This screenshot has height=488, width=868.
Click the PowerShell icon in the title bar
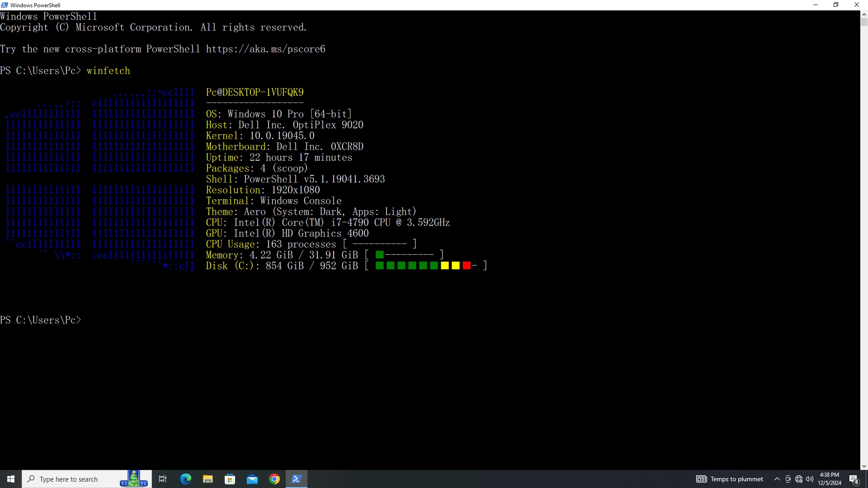(5, 5)
